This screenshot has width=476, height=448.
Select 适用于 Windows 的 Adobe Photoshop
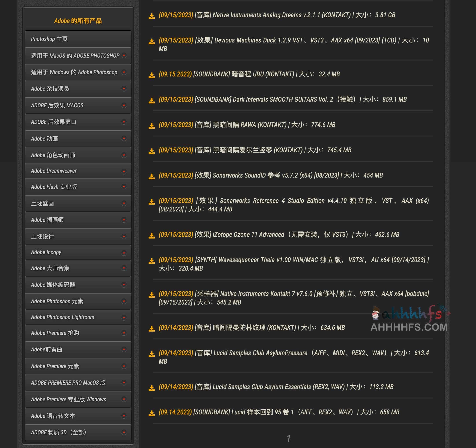click(x=78, y=72)
